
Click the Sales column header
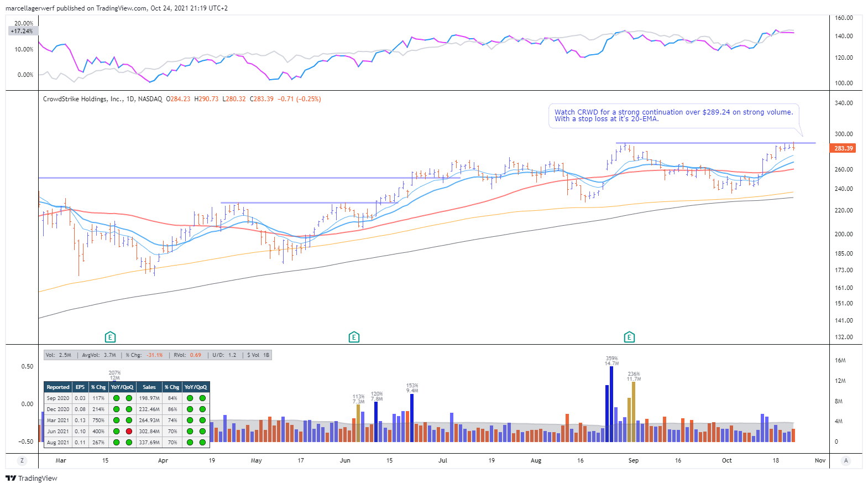click(x=149, y=387)
